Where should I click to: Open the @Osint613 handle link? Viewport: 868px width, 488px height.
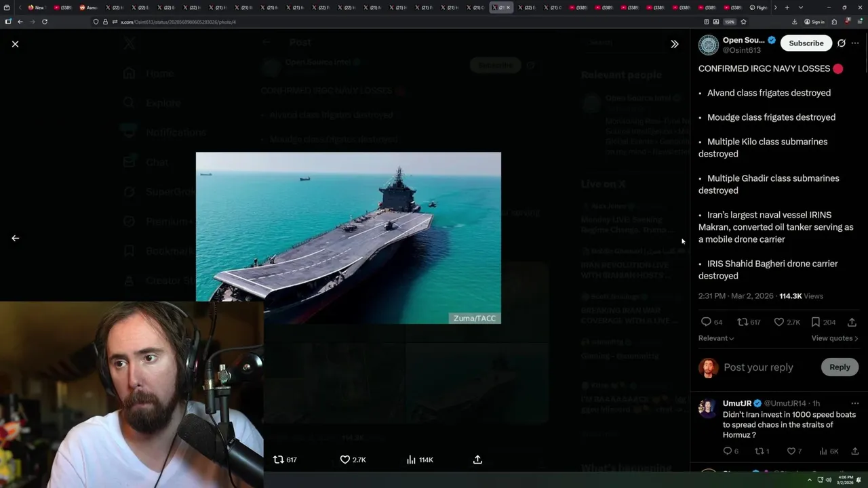coord(741,51)
